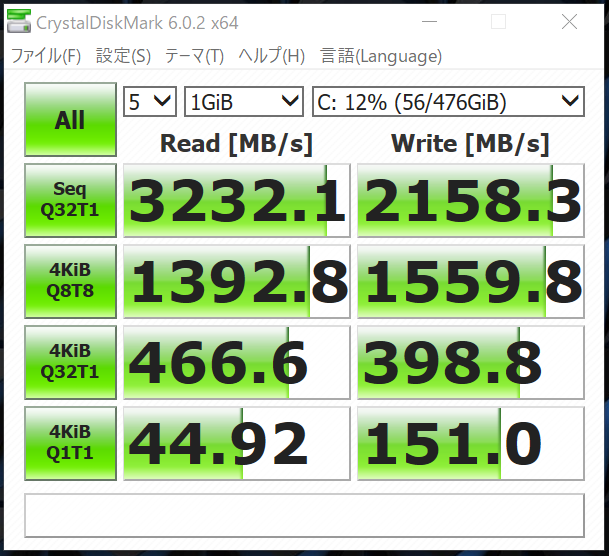Open the ヘルプ(H) menu
This screenshot has height=556, width=609.
pos(271,56)
